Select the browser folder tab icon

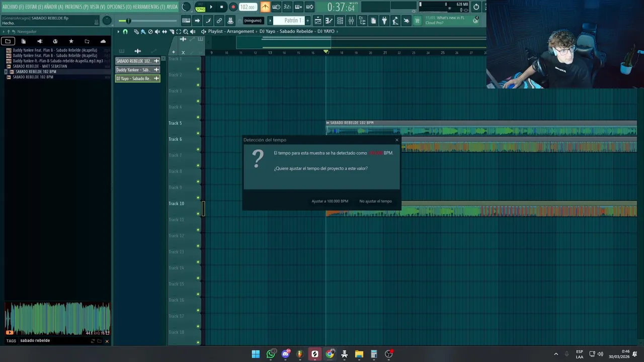[8, 41]
